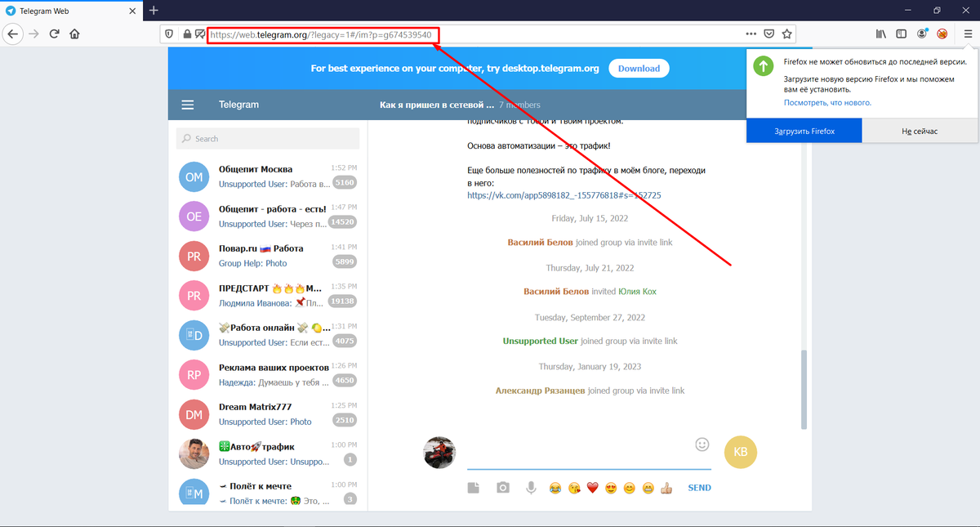Open the Общепит Москва chat

[x=268, y=176]
